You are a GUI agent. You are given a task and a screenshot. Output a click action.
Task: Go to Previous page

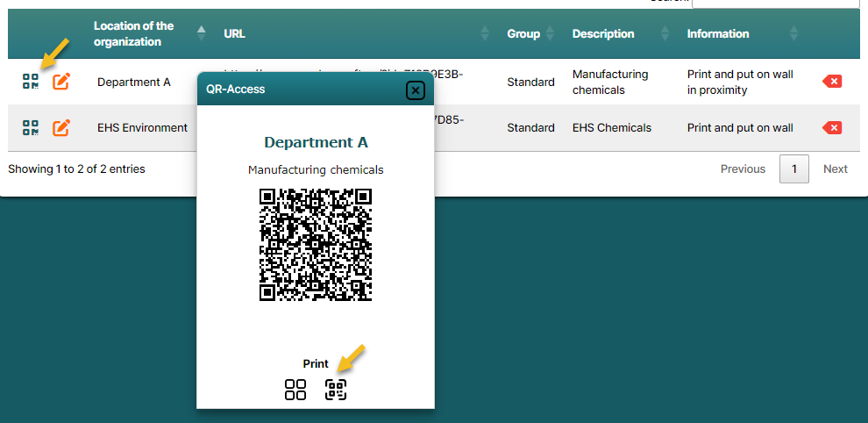[743, 169]
